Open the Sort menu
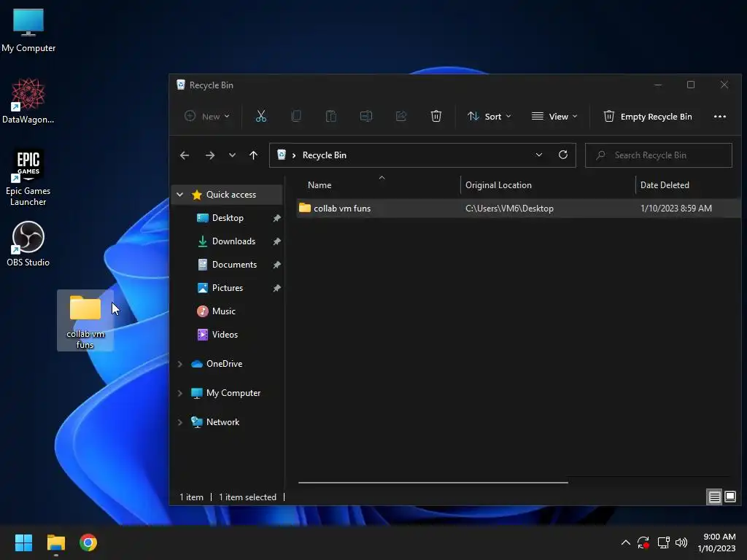The width and height of the screenshot is (747, 560). 489,116
